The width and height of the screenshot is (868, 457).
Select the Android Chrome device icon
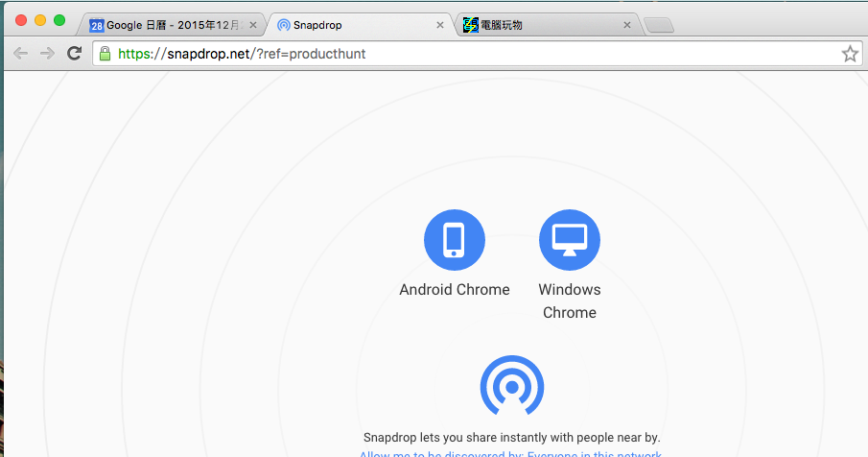coord(455,240)
